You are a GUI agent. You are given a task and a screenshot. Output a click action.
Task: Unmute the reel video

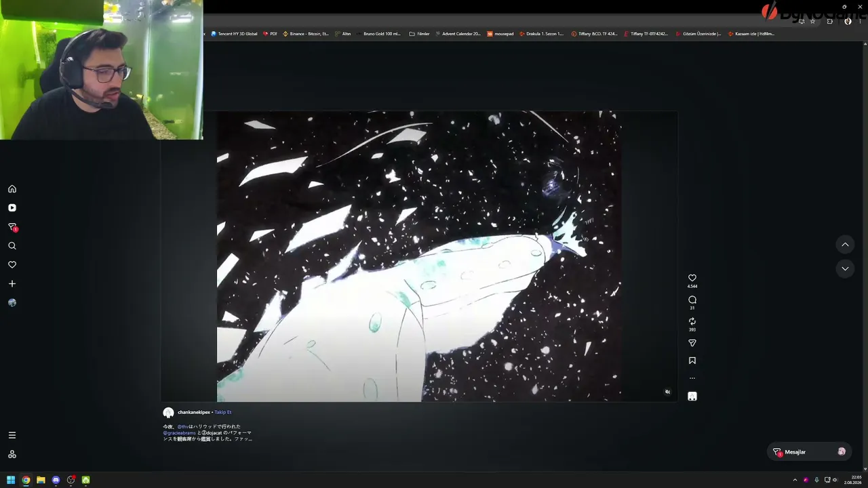tap(667, 392)
